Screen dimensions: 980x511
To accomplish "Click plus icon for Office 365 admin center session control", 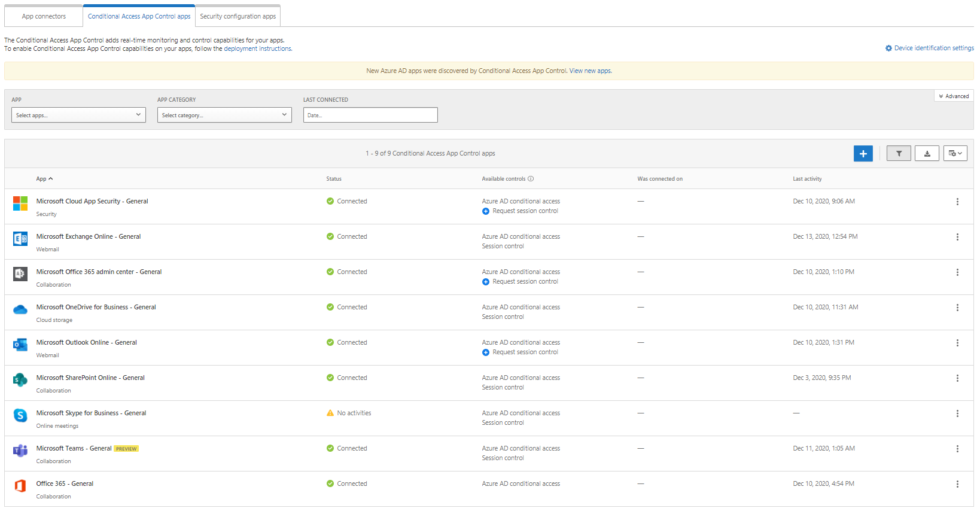I will (486, 282).
